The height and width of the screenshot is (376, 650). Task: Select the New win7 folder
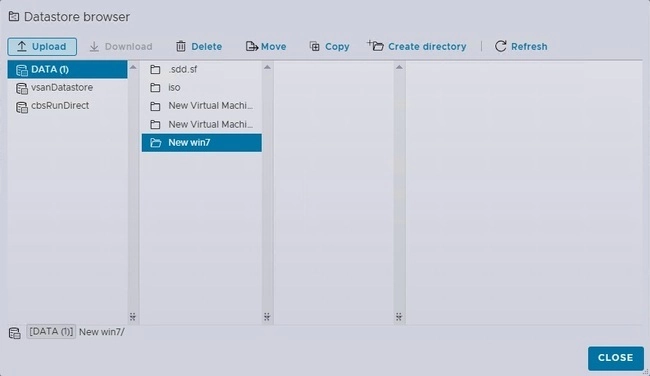pos(201,143)
